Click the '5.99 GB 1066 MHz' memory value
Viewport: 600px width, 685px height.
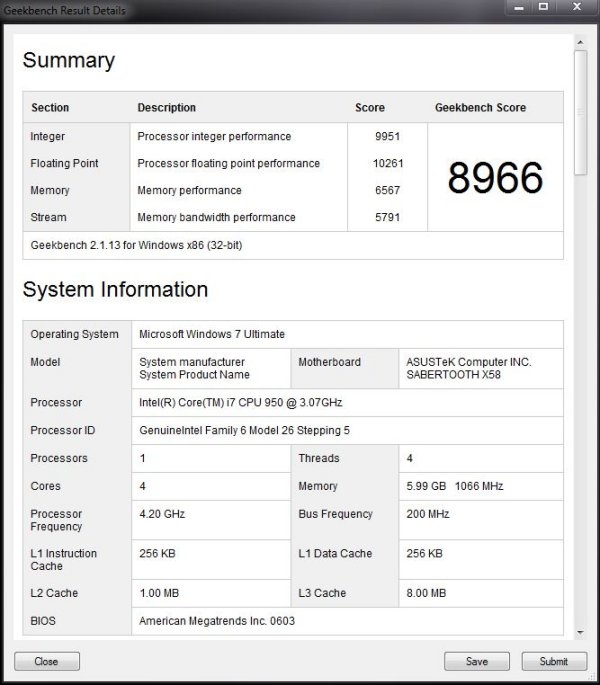click(455, 486)
